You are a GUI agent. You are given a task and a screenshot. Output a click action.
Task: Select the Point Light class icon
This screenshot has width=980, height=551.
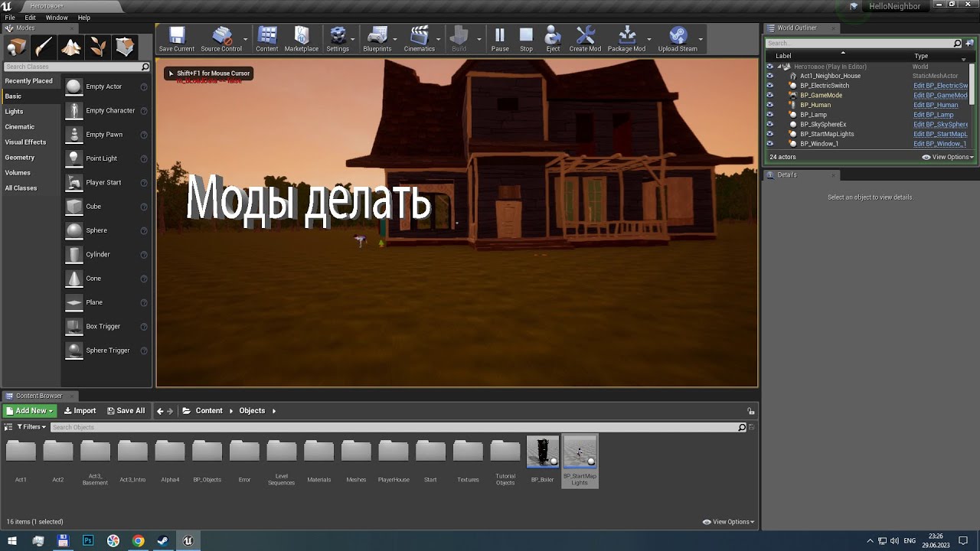(73, 158)
